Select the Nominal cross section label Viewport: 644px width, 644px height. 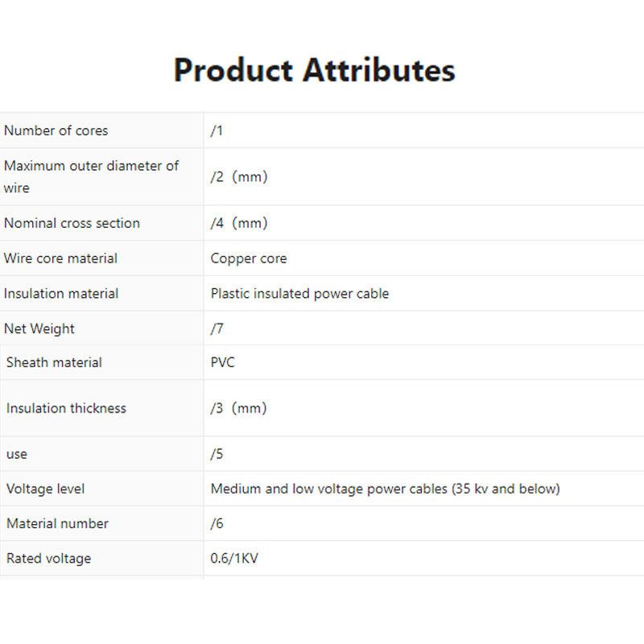click(x=72, y=223)
